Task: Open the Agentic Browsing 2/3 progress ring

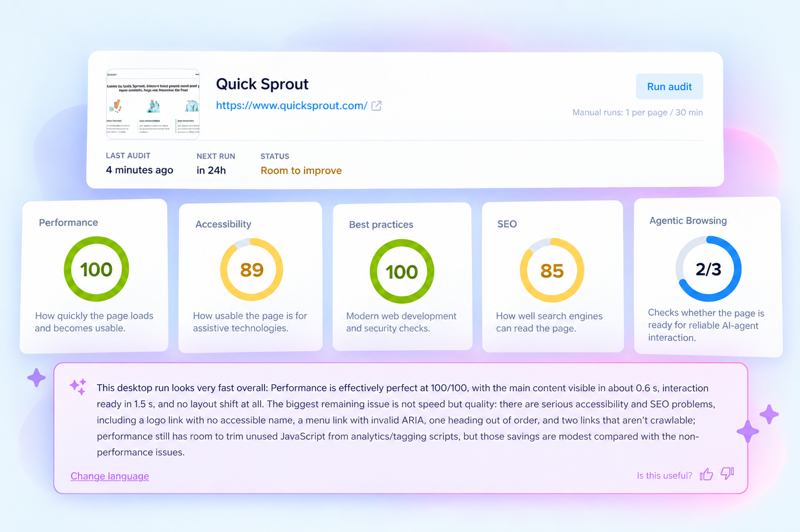Action: tap(708, 269)
